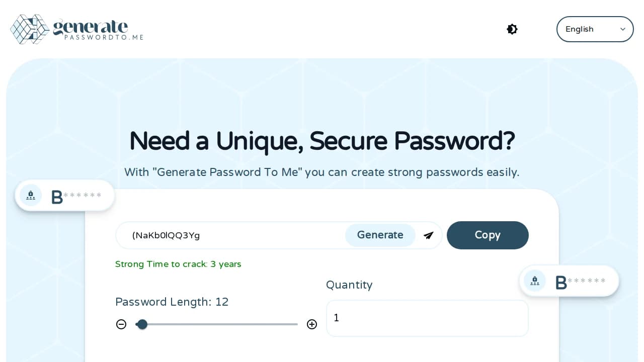Click the generatepasswordto.me header wordmark
The image size is (644, 362).
click(x=90, y=29)
